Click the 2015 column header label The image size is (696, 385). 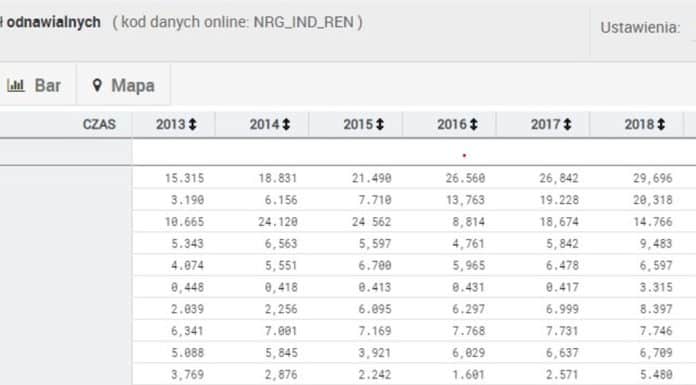(x=358, y=124)
